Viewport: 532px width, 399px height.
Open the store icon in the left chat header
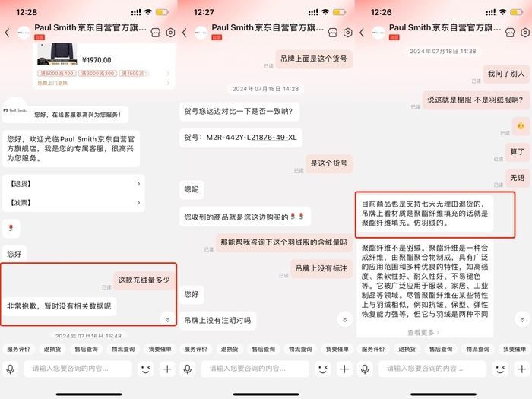pyautogui.click(x=155, y=33)
